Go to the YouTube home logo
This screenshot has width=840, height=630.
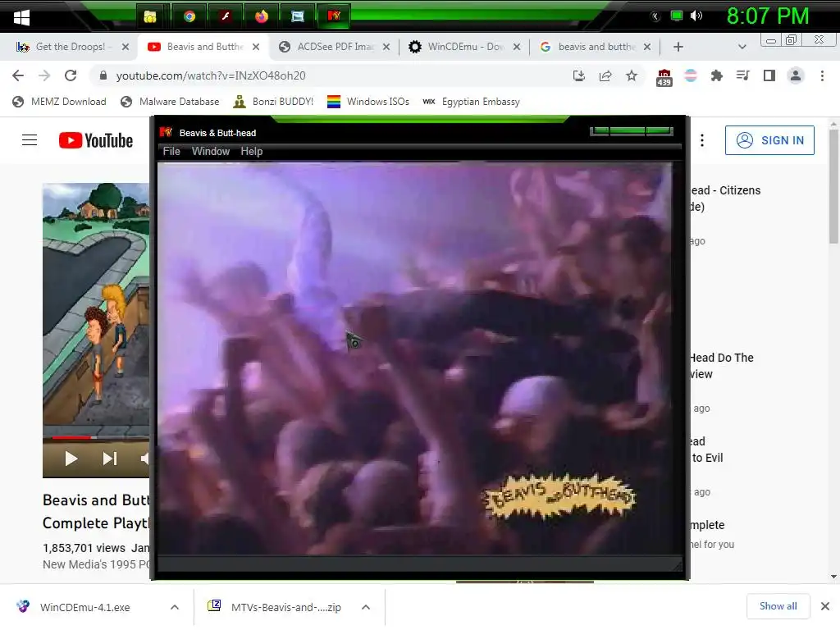[x=95, y=140]
